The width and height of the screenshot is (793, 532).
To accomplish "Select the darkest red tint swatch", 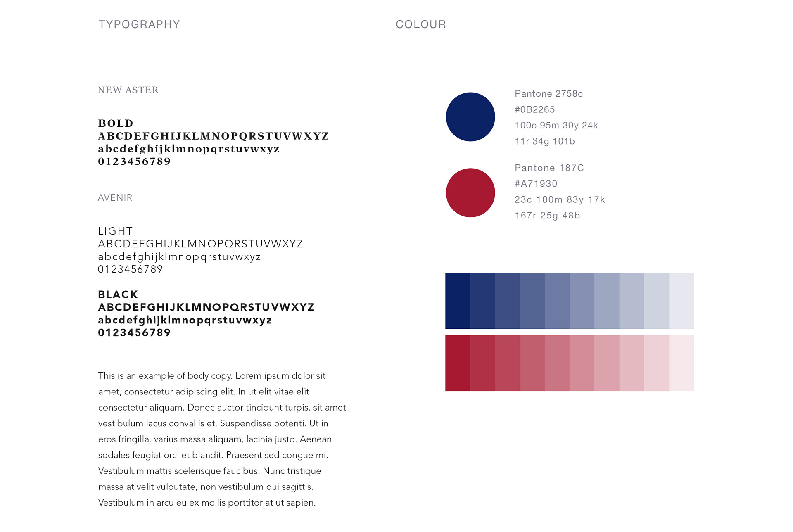I will (458, 363).
